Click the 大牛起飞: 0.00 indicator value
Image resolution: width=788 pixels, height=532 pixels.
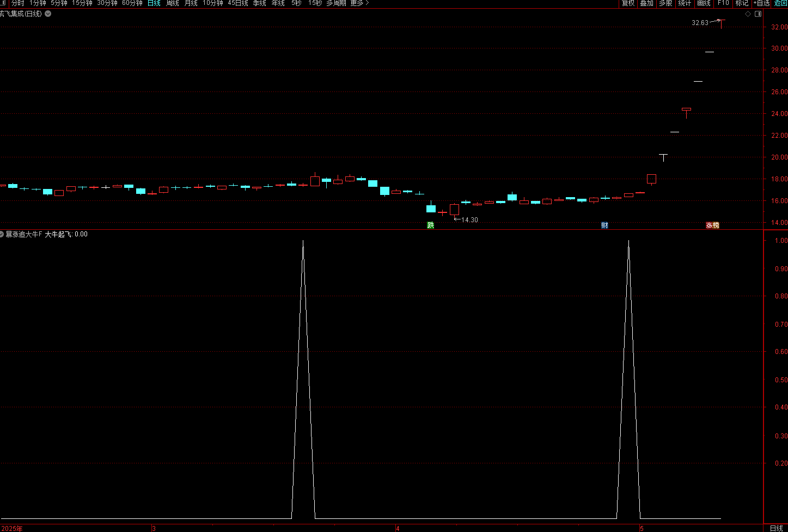coord(66,234)
